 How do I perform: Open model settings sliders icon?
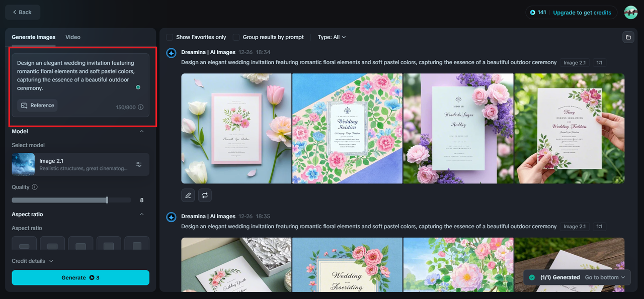point(139,164)
